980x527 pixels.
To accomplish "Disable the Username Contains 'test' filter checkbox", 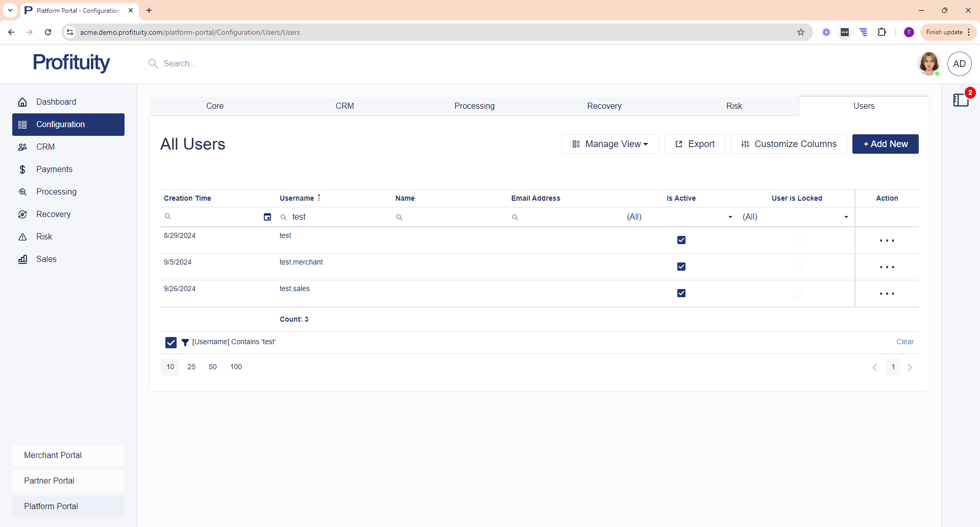I will tap(171, 342).
